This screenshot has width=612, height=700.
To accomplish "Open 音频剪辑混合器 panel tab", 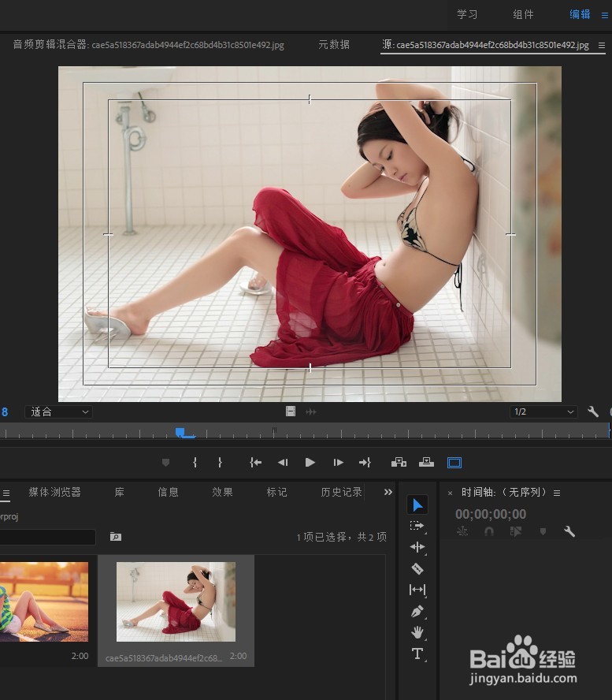I will [149, 45].
